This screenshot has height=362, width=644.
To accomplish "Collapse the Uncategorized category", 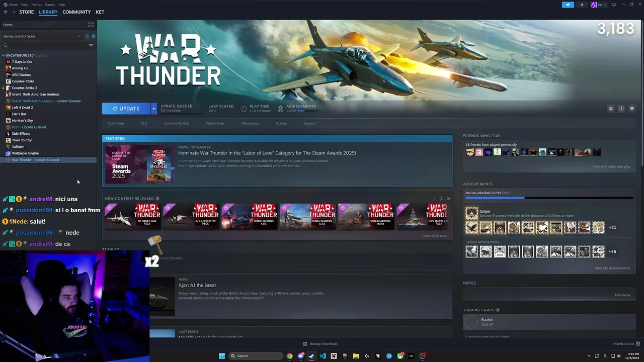I will click(x=4, y=55).
